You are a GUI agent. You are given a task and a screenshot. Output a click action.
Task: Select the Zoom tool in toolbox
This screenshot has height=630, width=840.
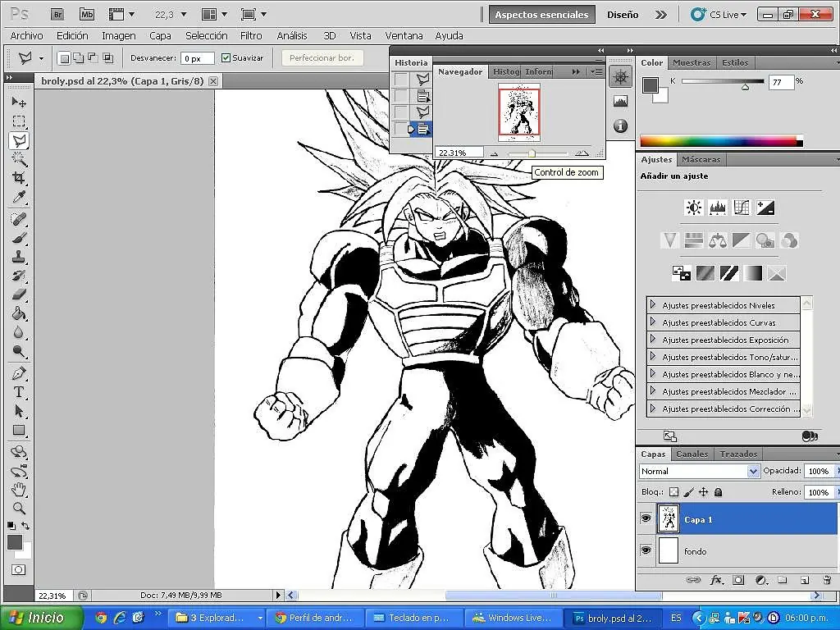tap(19, 508)
